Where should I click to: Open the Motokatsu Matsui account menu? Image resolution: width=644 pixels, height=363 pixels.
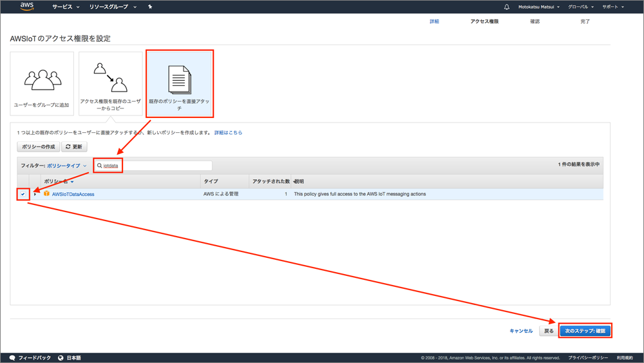(x=538, y=7)
